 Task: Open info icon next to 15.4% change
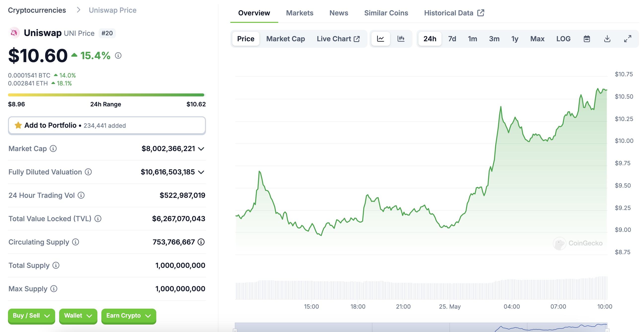[x=118, y=55]
